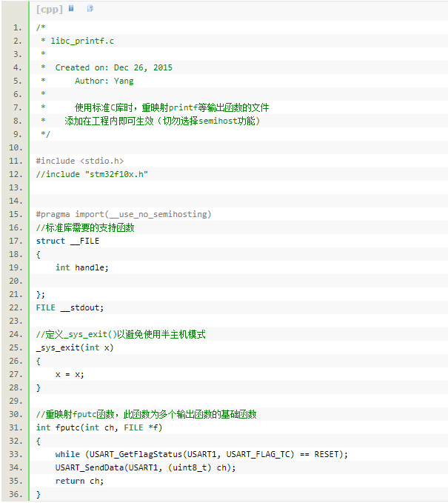Click the comment on line 24 mentioning _sys_exit()

[121, 334]
